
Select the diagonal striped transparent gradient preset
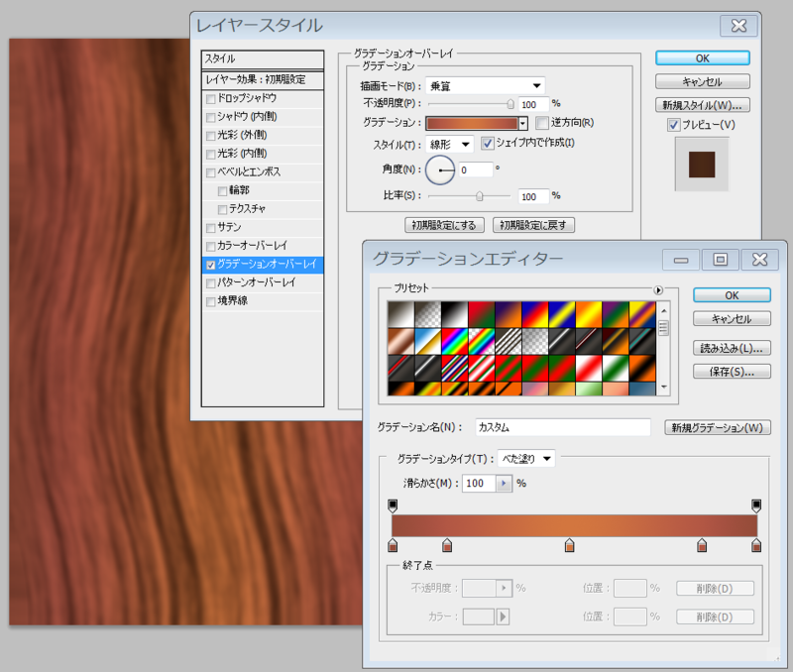[x=504, y=340]
